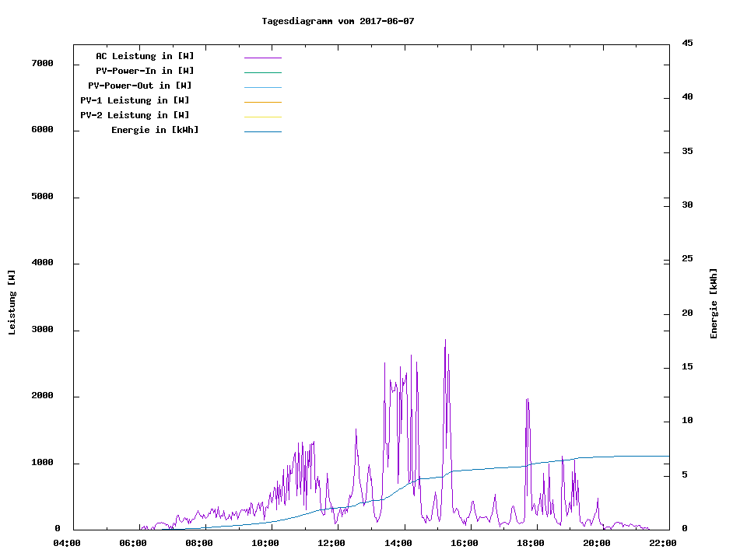
Task: Select the 'AC Leistung in [W]' legend label
Action: point(145,56)
